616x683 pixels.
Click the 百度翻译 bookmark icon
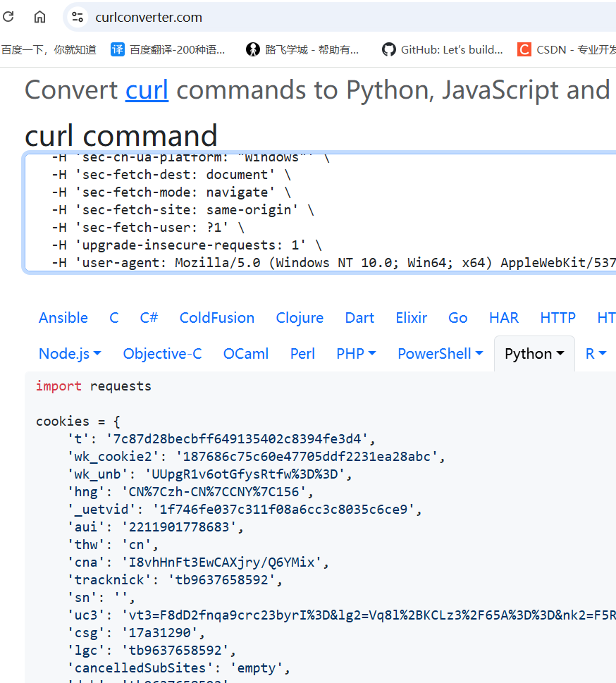[x=117, y=49]
